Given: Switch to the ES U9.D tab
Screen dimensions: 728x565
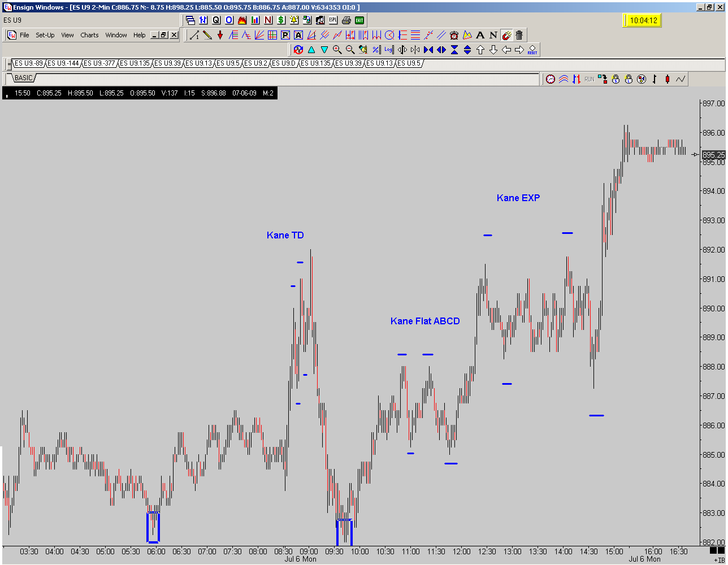Looking at the screenshot, I should pos(283,63).
